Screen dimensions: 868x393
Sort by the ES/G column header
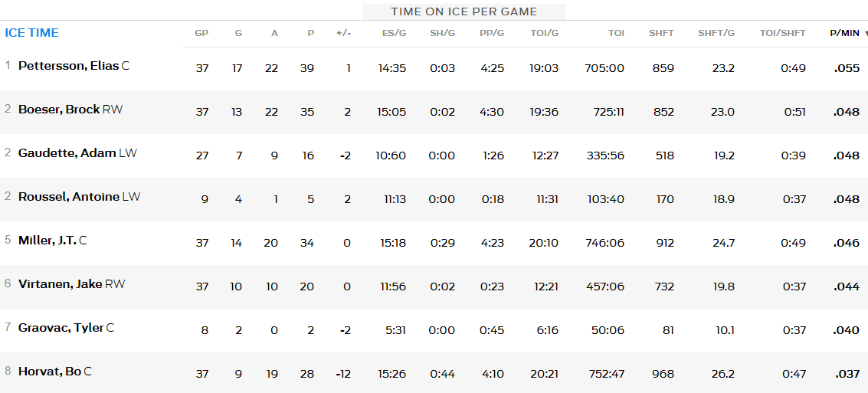(x=394, y=33)
